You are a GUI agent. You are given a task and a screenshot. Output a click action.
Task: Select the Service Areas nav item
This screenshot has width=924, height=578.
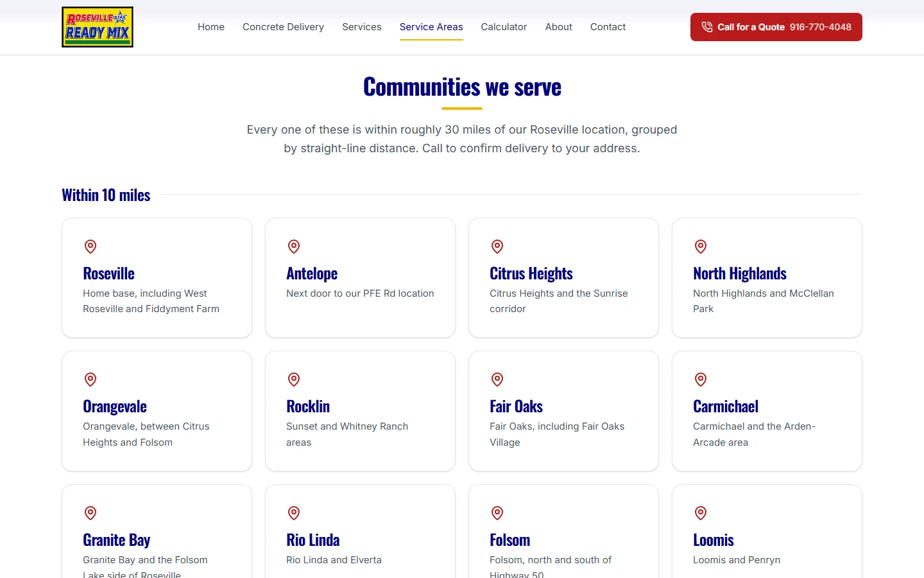(x=431, y=27)
